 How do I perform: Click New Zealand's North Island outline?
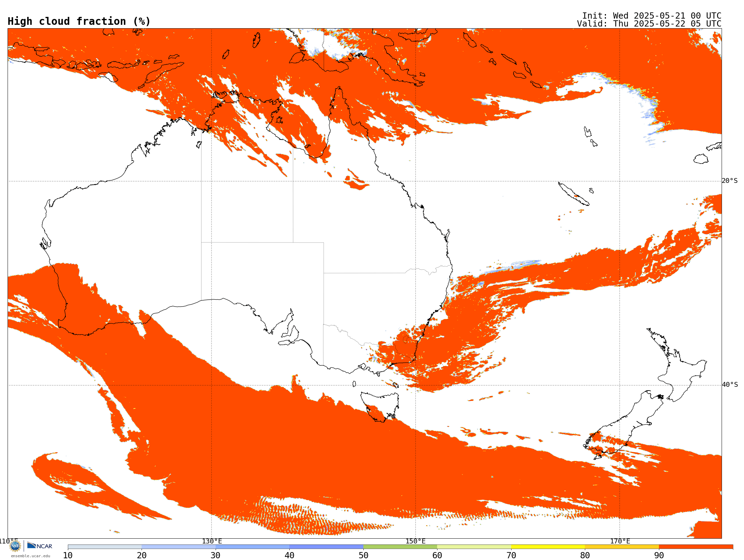click(677, 365)
